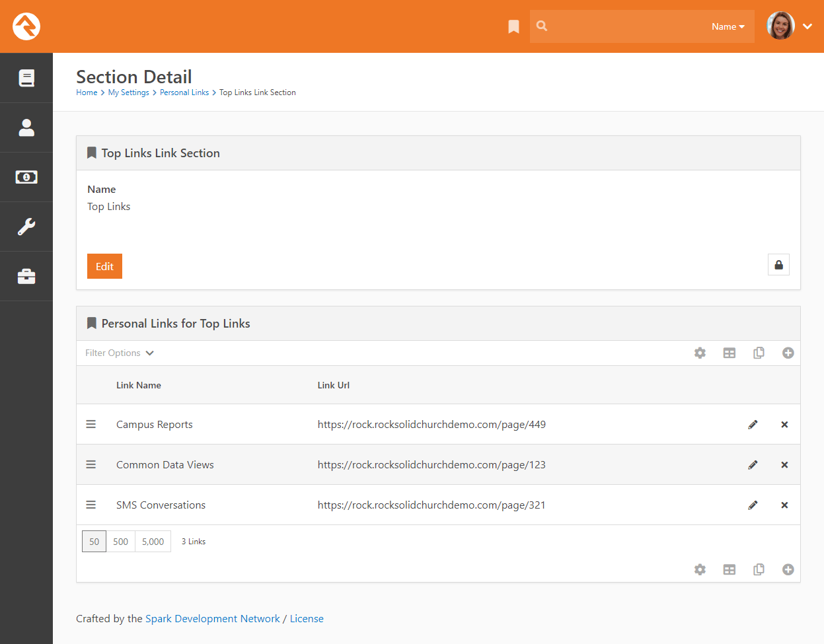
Task: Expand Filter Options
Action: pyautogui.click(x=120, y=353)
